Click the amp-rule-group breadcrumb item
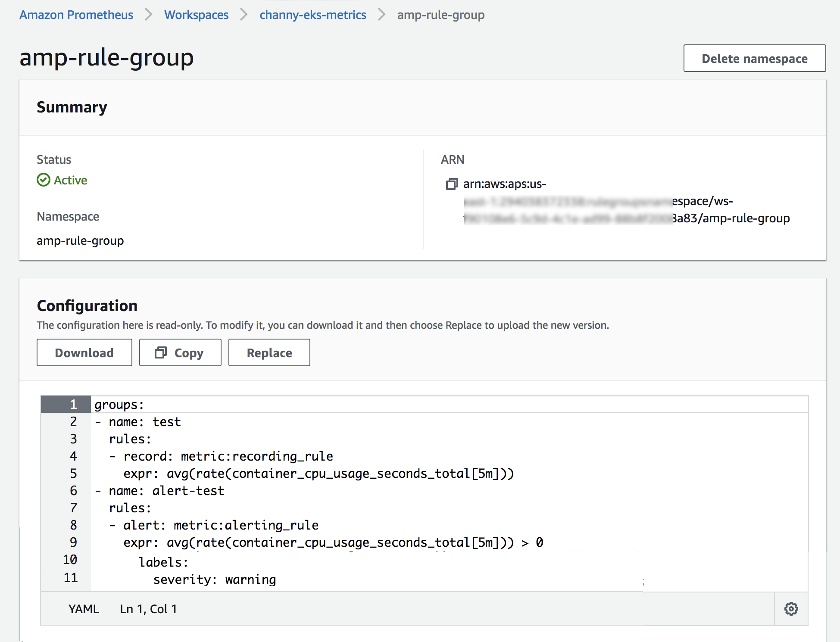This screenshot has height=642, width=840. pyautogui.click(x=440, y=15)
